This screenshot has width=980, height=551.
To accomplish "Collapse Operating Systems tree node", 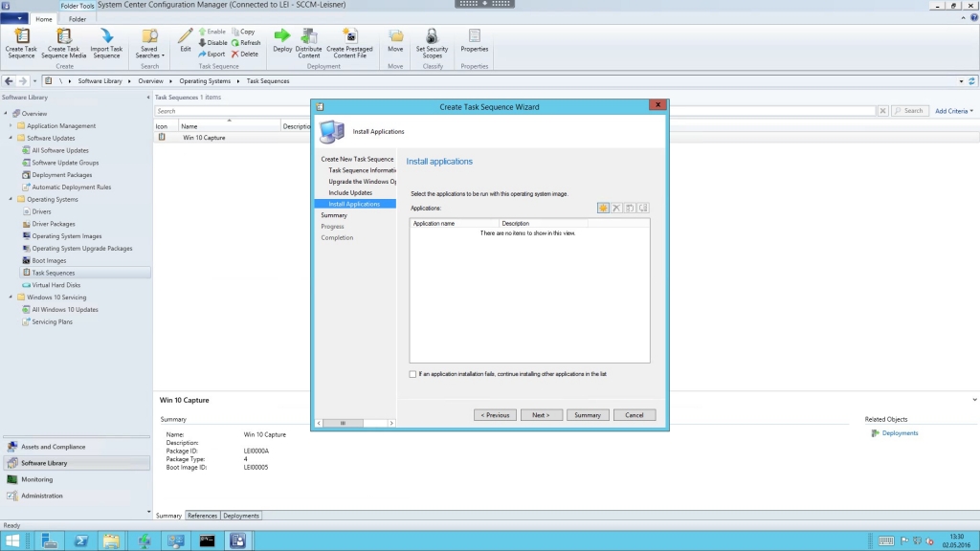I will 11,199.
